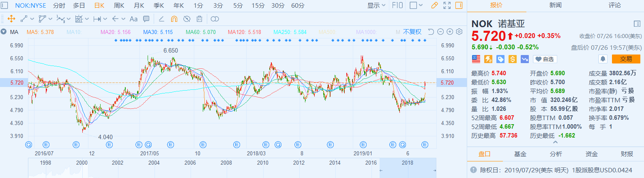
Task: Select the Aa text annotation tool
Action: (133, 19)
